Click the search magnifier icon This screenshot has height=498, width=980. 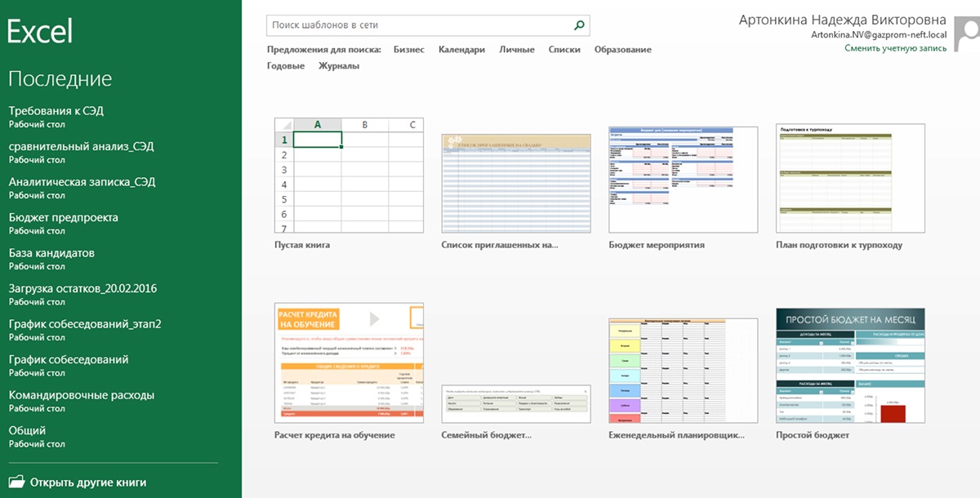click(579, 25)
